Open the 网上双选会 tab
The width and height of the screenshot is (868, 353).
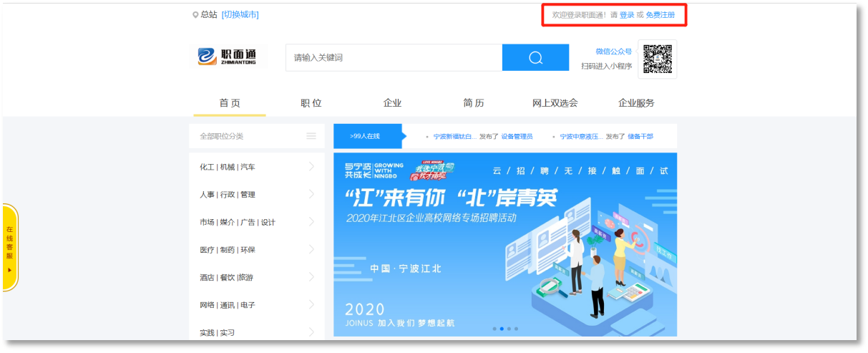pos(555,103)
